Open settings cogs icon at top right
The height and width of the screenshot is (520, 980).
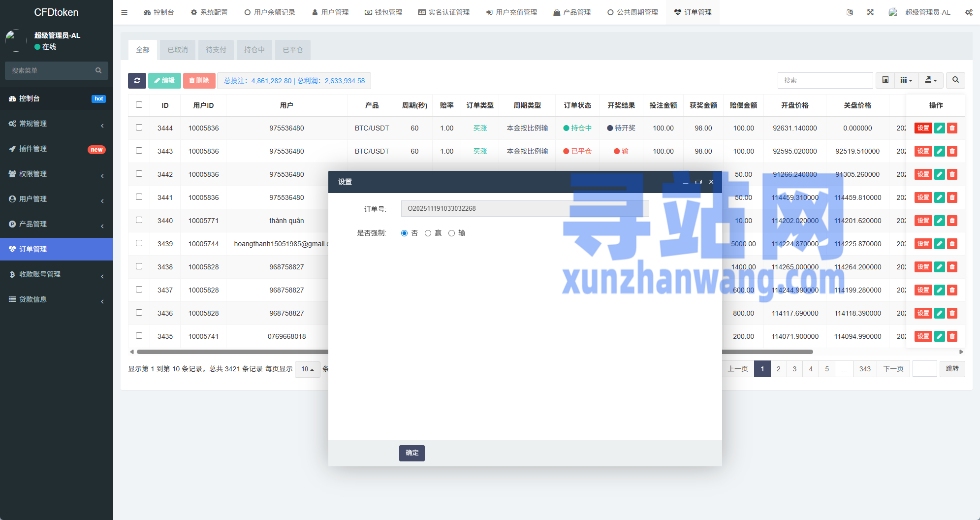pyautogui.click(x=968, y=12)
